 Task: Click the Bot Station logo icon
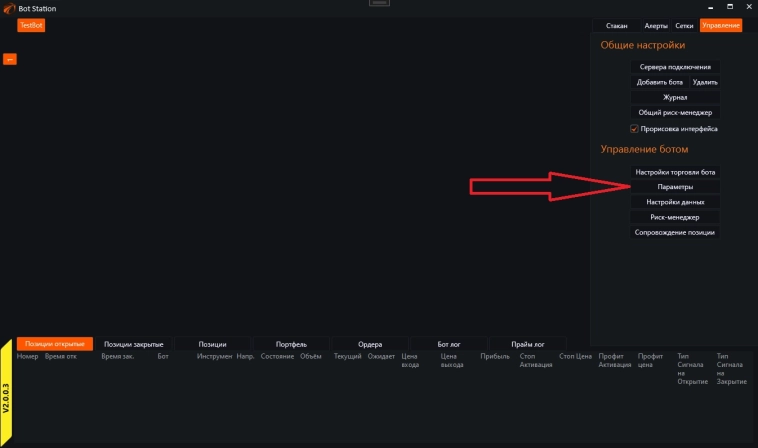pyautogui.click(x=9, y=9)
